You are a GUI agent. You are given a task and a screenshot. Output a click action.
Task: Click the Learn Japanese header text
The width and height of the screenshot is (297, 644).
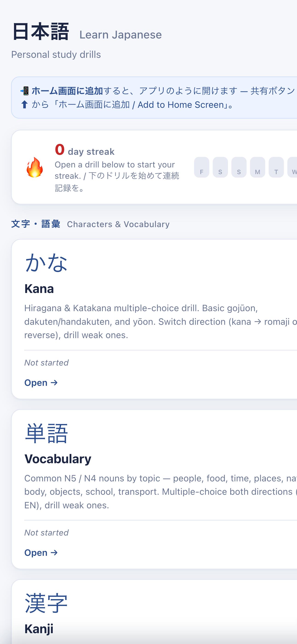coord(120,35)
